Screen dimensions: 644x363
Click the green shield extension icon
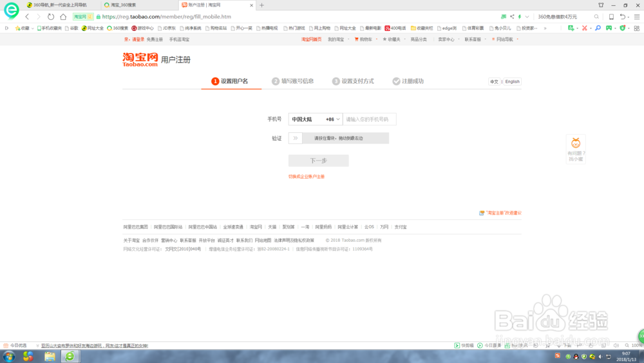(x=623, y=28)
